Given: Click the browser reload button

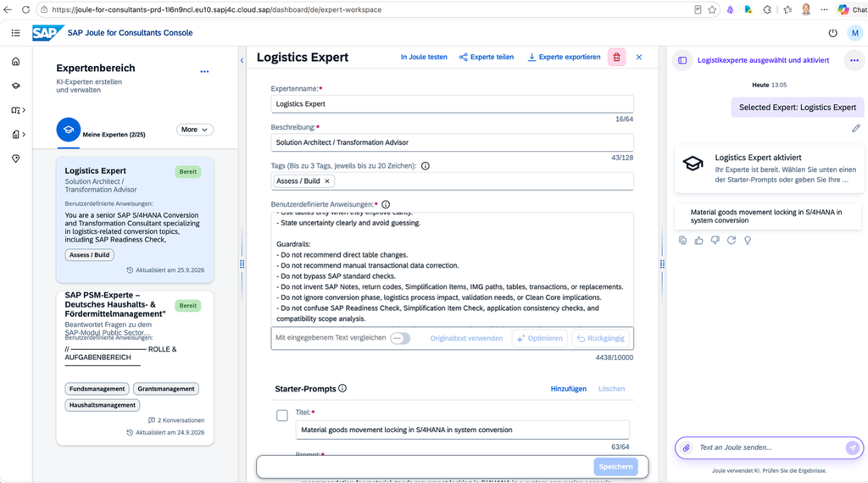Looking at the screenshot, I should 25,9.
